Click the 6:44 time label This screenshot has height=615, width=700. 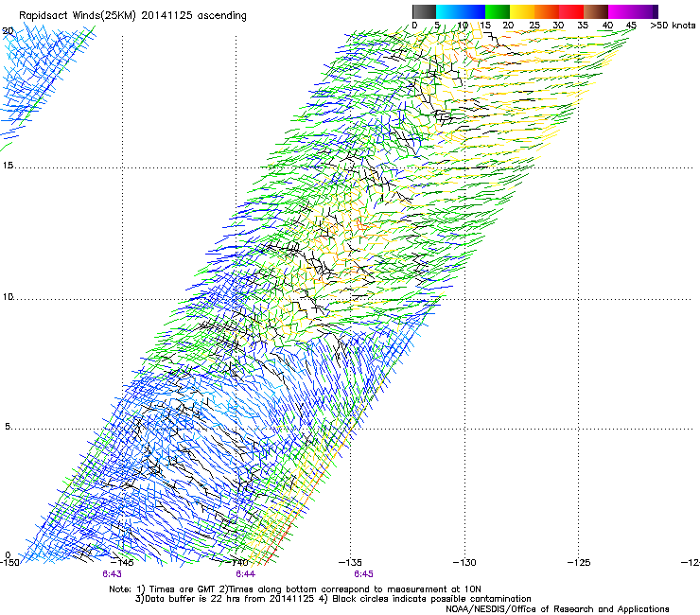(246, 574)
